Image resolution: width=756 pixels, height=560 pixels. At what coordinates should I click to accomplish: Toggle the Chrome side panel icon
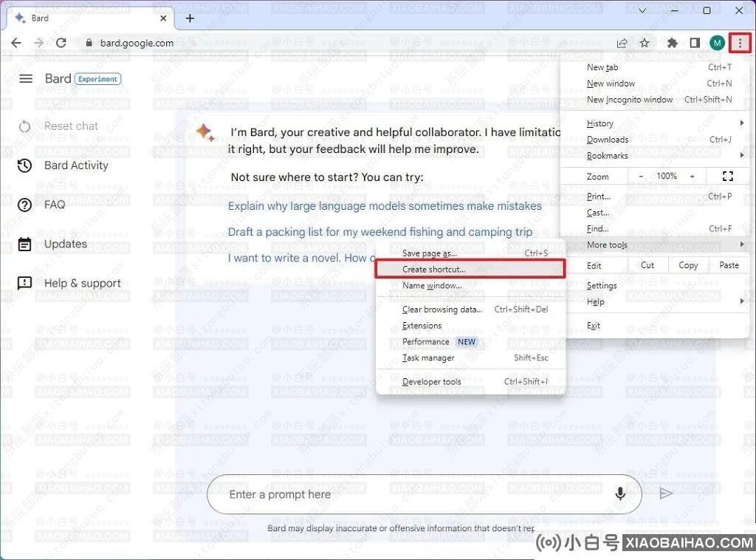pos(695,44)
